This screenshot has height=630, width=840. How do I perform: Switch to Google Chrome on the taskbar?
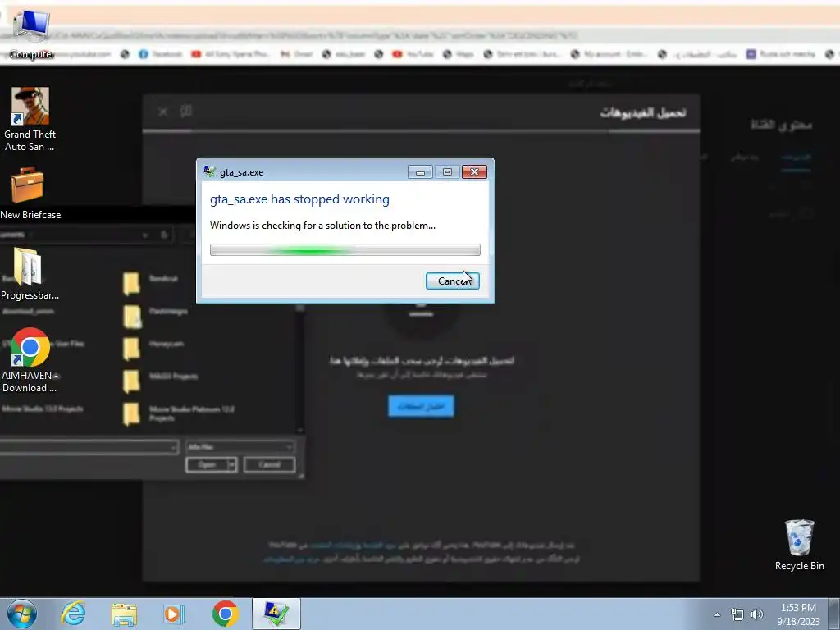(x=225, y=614)
